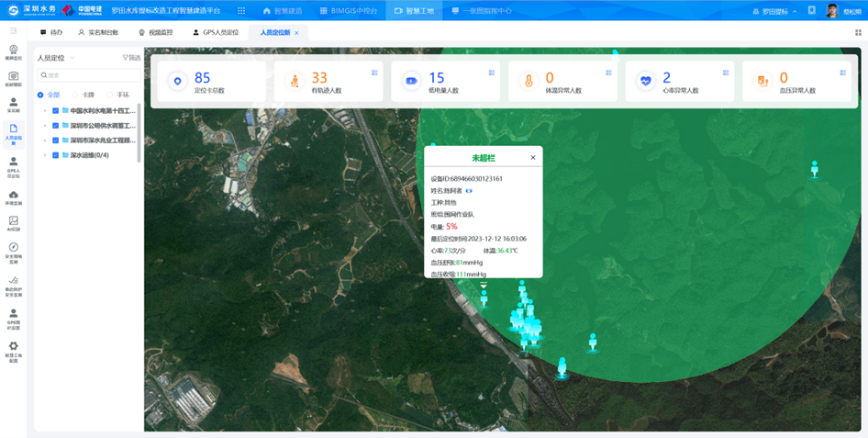
Task: Select the 卡牌 radio button
Action: tap(77, 95)
